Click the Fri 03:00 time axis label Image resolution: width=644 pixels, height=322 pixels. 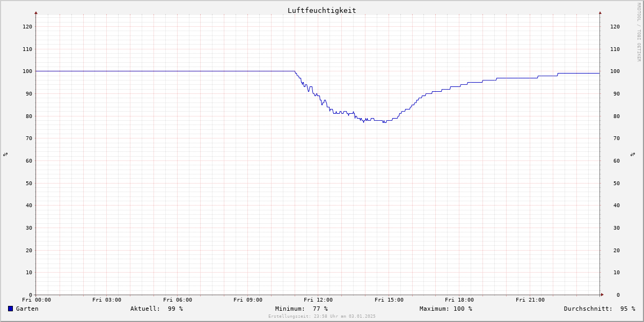(107, 300)
